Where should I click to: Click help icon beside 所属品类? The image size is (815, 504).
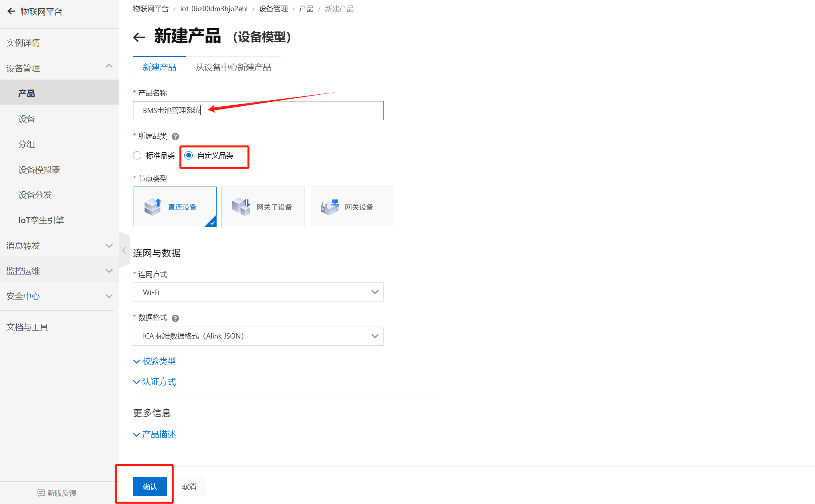pyautogui.click(x=175, y=136)
